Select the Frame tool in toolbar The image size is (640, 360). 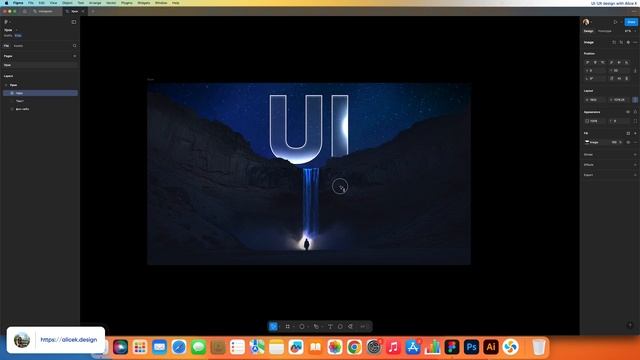pyautogui.click(x=288, y=327)
